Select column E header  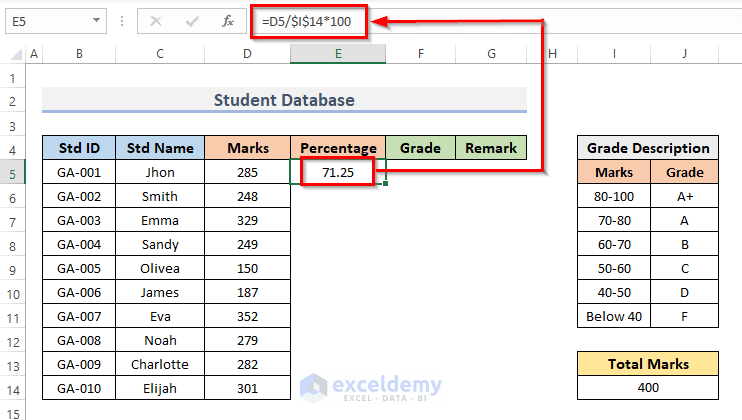coord(338,54)
